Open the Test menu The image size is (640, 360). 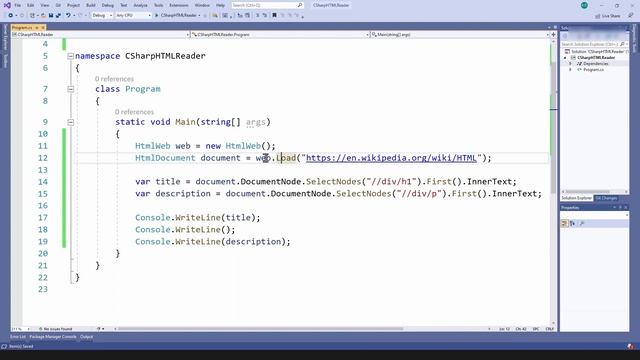click(124, 5)
